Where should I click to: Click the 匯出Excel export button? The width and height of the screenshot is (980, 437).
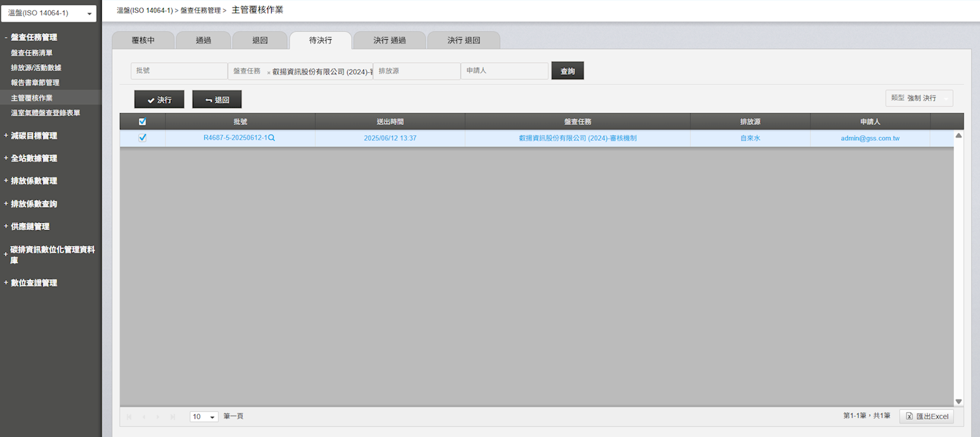926,416
